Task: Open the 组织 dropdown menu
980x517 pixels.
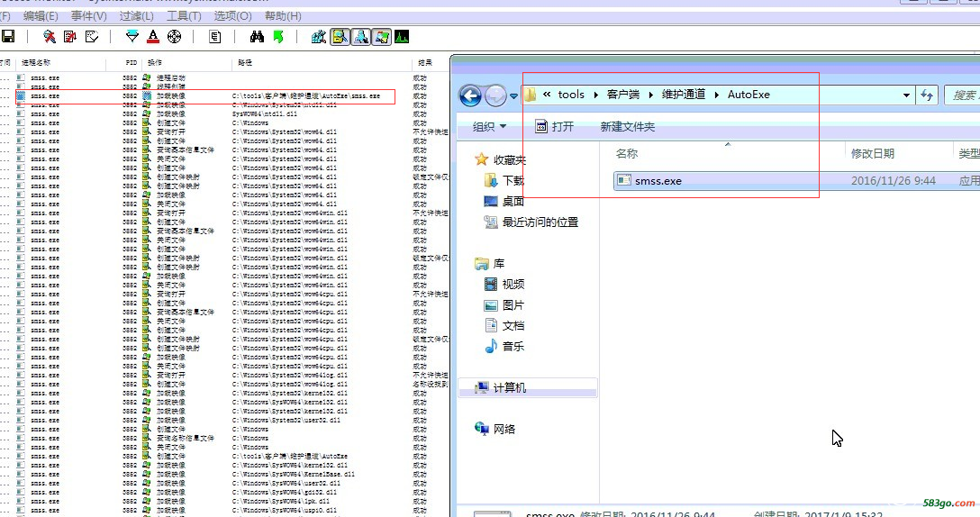Action: (x=489, y=127)
